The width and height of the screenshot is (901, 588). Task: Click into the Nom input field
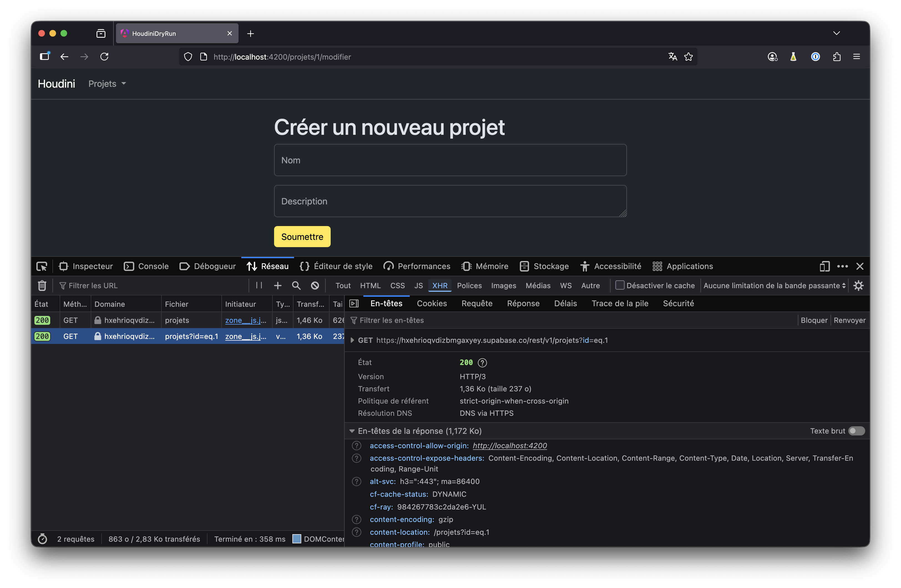450,160
